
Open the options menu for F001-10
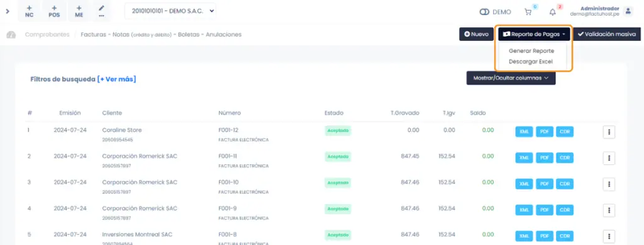(609, 184)
